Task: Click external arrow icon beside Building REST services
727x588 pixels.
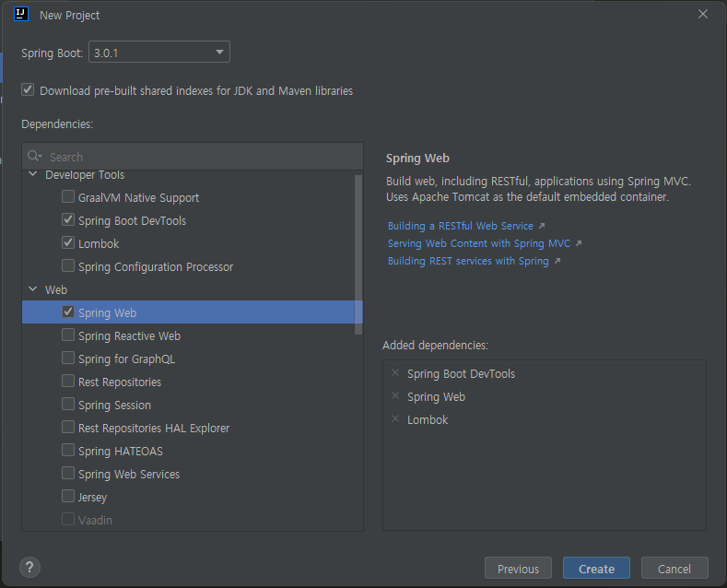Action: coord(557,261)
